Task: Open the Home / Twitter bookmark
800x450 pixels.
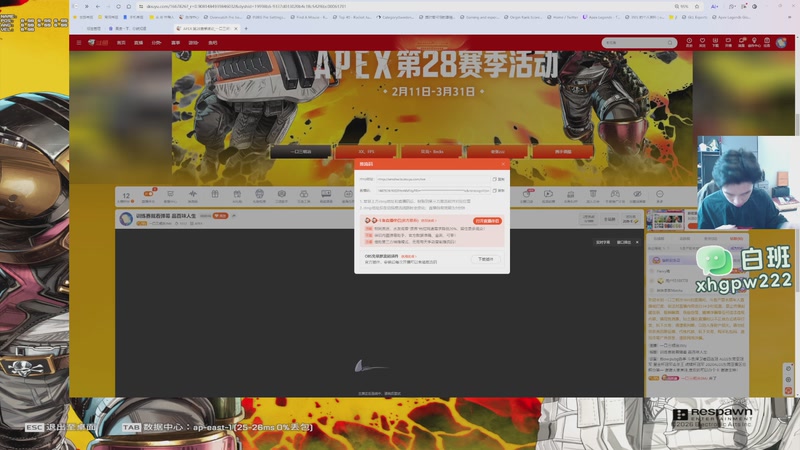Action: pyautogui.click(x=563, y=17)
